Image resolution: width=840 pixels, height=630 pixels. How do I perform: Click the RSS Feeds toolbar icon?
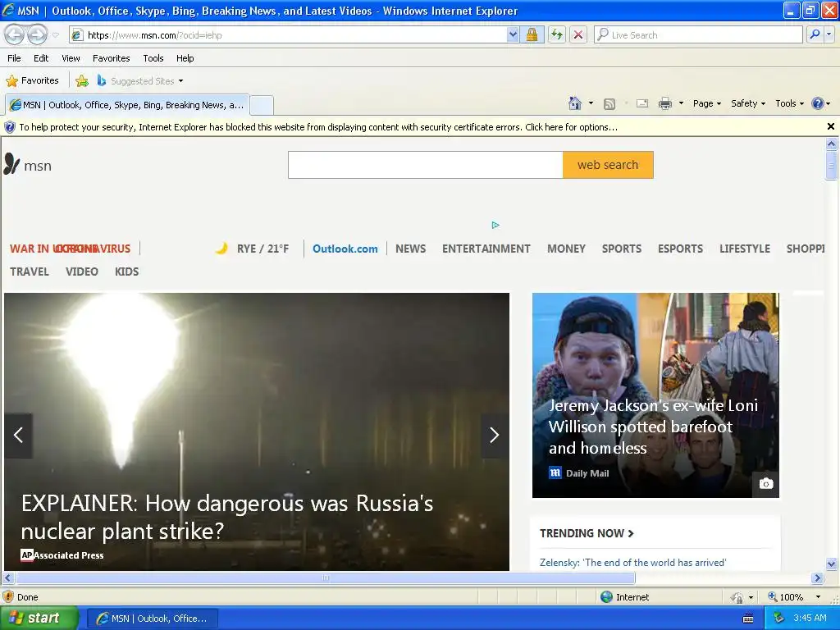(x=609, y=104)
